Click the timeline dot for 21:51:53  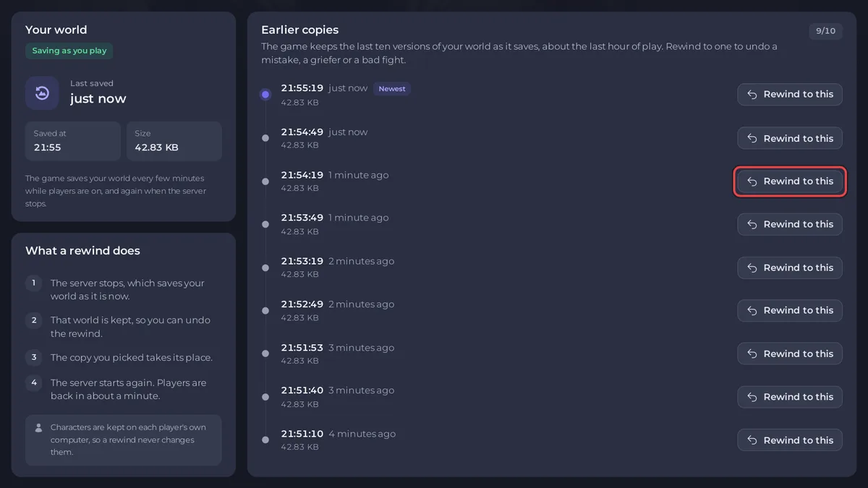coord(265,354)
